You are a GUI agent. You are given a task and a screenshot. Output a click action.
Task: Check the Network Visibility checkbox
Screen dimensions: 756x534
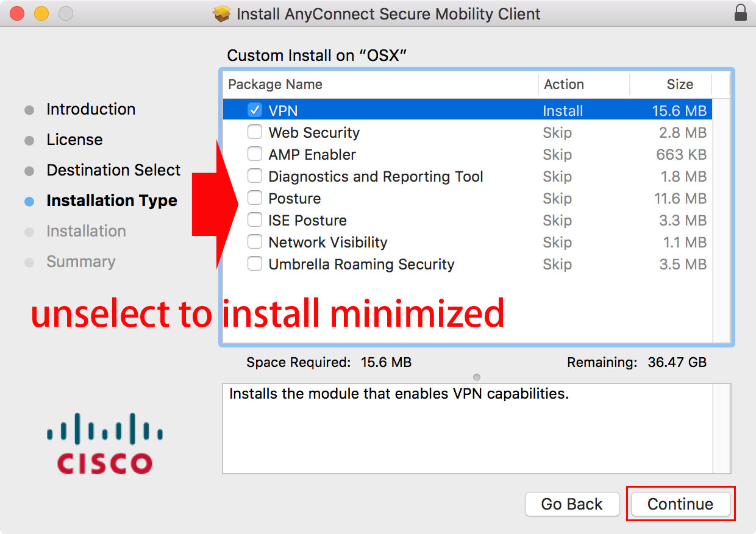[255, 242]
